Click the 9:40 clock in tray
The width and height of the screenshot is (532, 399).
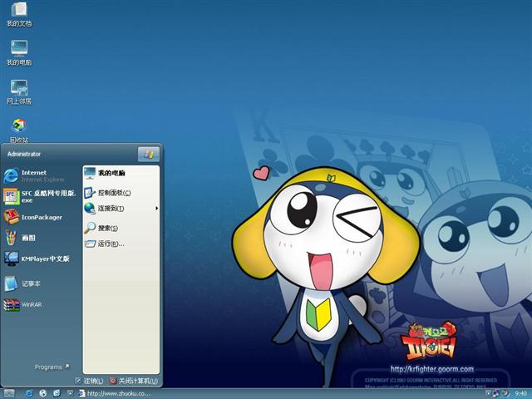(521, 394)
